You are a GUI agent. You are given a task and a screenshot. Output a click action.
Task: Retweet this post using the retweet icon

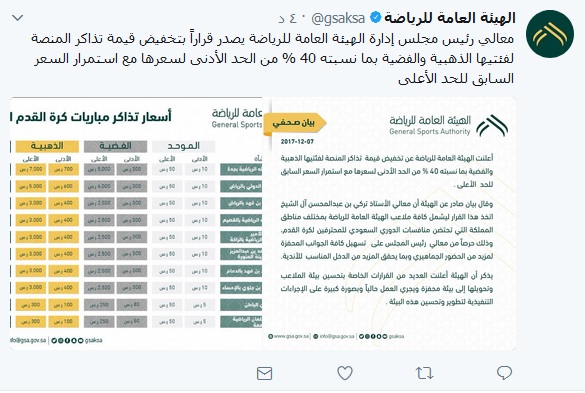(424, 373)
